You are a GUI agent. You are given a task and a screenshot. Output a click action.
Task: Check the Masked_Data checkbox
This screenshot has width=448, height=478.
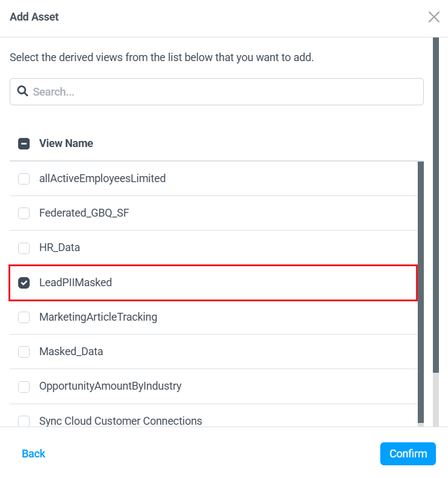coord(24,352)
